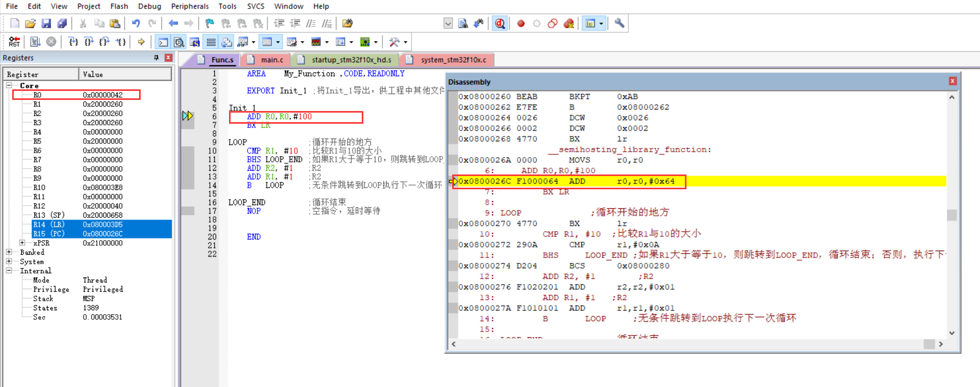The width and height of the screenshot is (980, 387).
Task: Step over the current line
Action: pos(89,42)
